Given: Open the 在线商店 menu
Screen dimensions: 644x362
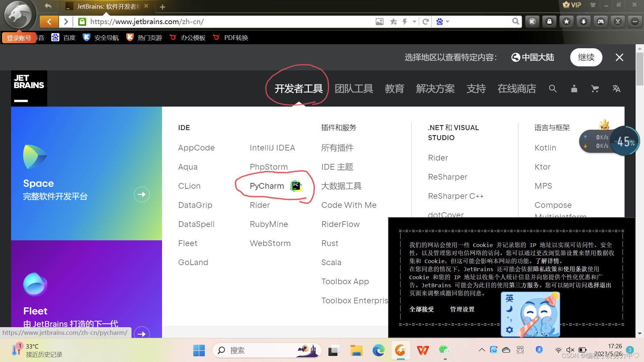Looking at the screenshot, I should (517, 88).
